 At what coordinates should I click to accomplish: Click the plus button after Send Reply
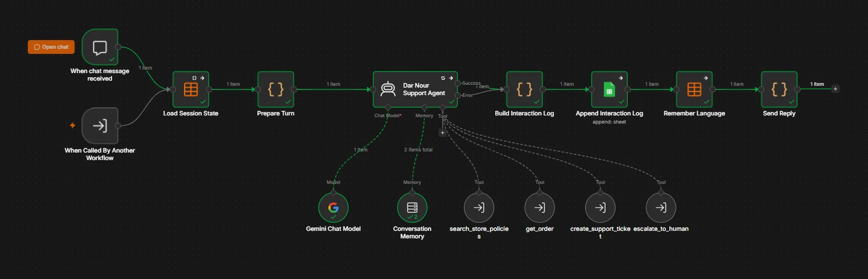coord(835,89)
